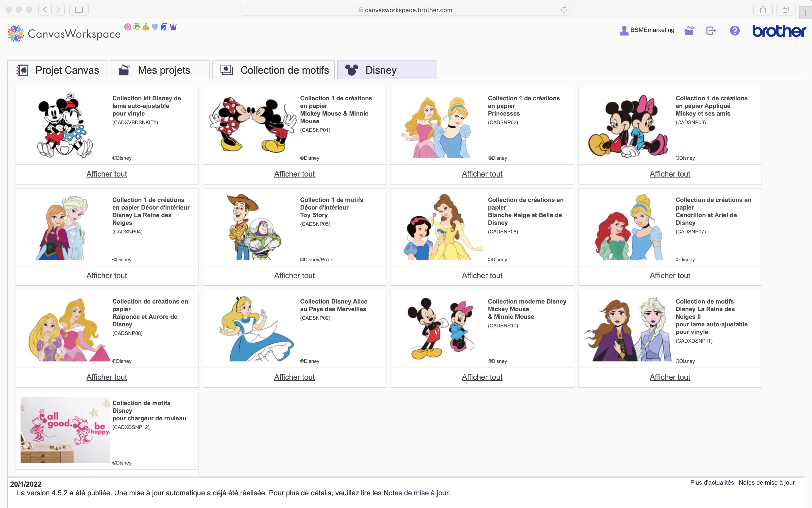The width and height of the screenshot is (812, 508).
Task: Click the 20/1/2022 news date
Action: (26, 484)
